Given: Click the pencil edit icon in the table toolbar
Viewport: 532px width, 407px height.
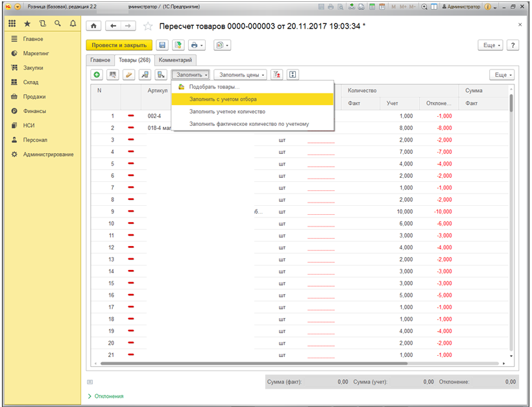Looking at the screenshot, I should click(x=128, y=75).
